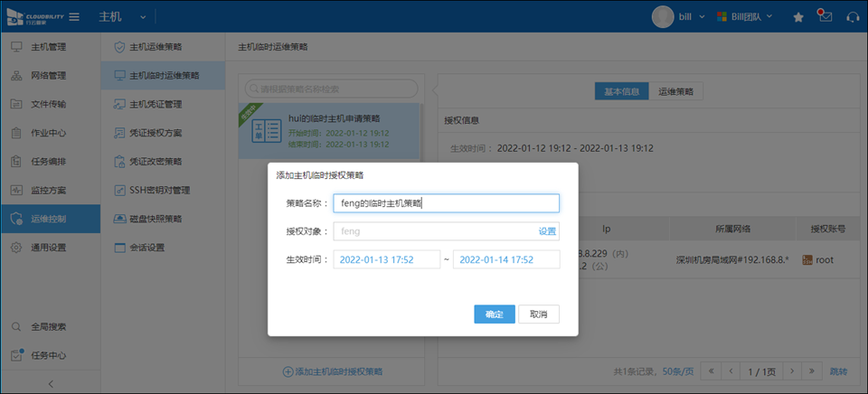Click the 主机 module title

(110, 16)
